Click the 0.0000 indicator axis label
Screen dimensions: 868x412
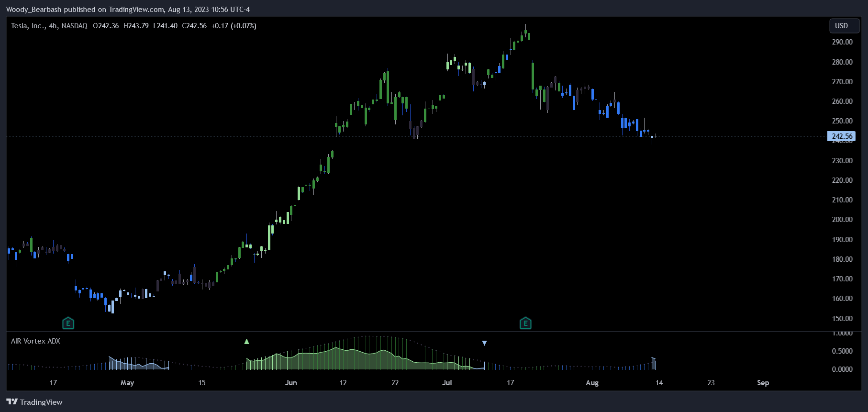(x=842, y=369)
